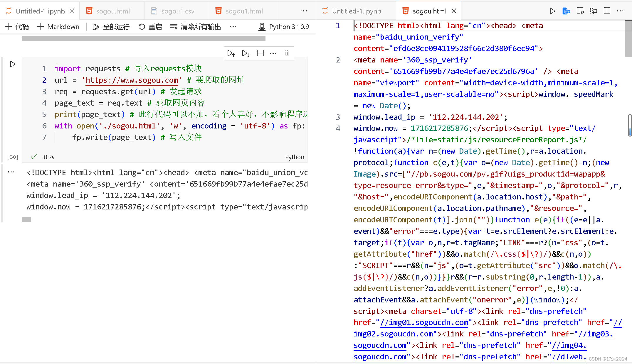Add a new Markdown cell
This screenshot has width=632, height=364.
coord(58,27)
